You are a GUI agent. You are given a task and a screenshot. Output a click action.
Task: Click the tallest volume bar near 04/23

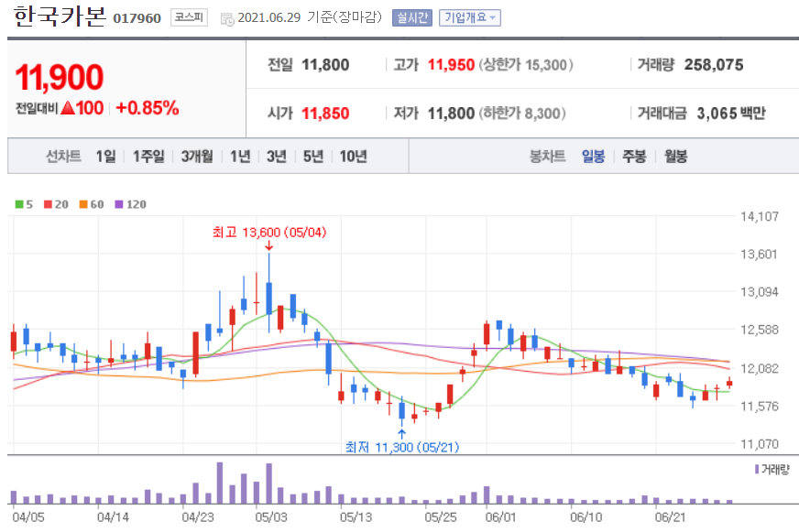[x=220, y=483]
